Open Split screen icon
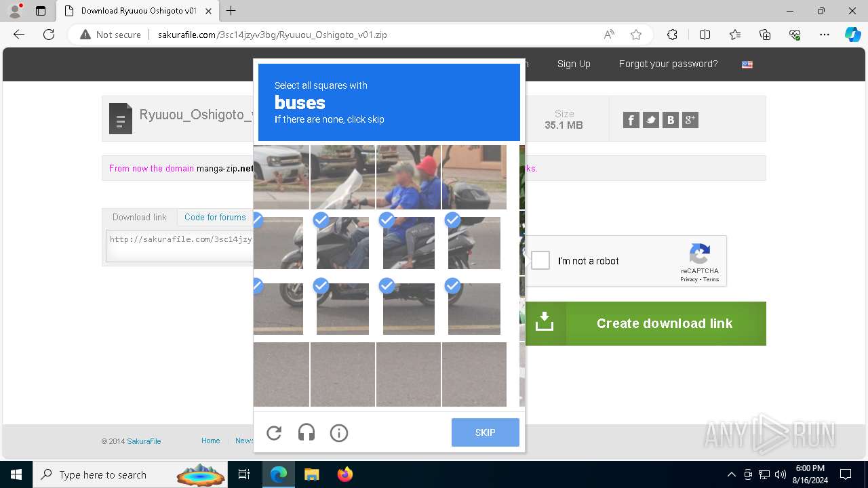868x488 pixels. coord(705,35)
